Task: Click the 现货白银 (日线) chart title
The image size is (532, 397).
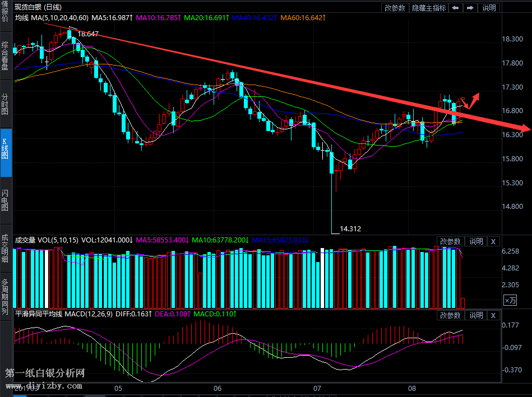Action: click(x=38, y=7)
